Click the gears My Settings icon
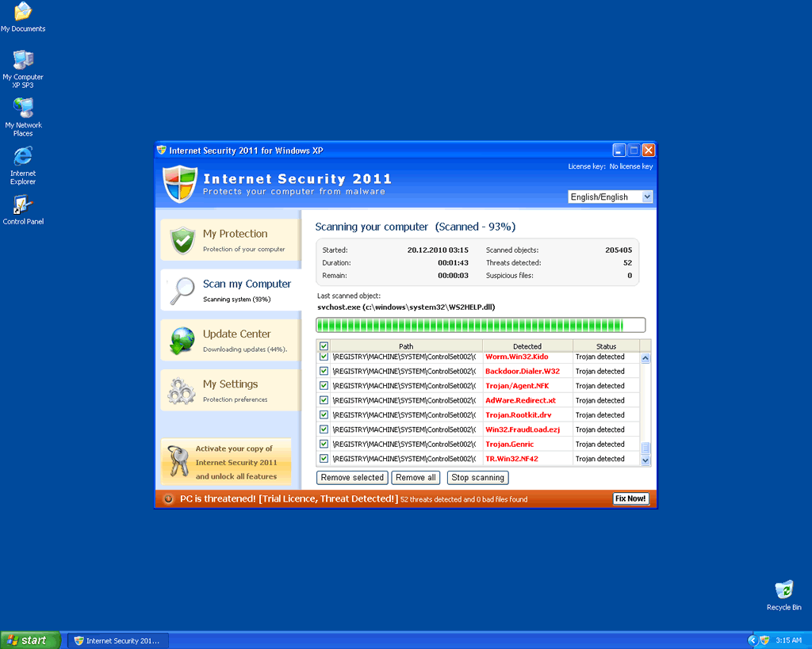812x649 pixels. 182,390
